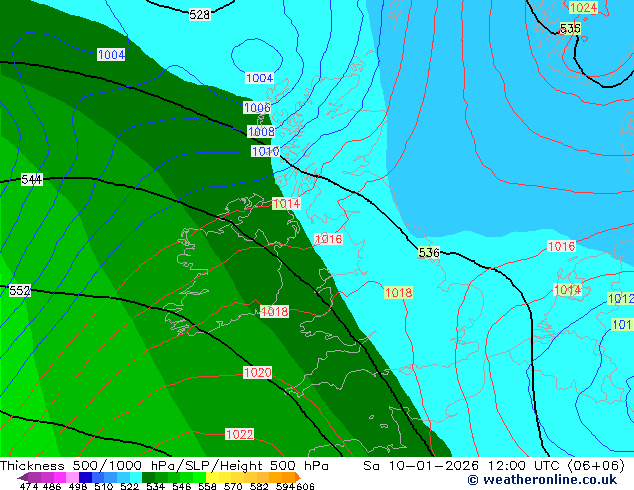Viewport: 634px width, 490px height.
Task: Click the weatheronline.co.uk copyright link
Action: (542, 480)
